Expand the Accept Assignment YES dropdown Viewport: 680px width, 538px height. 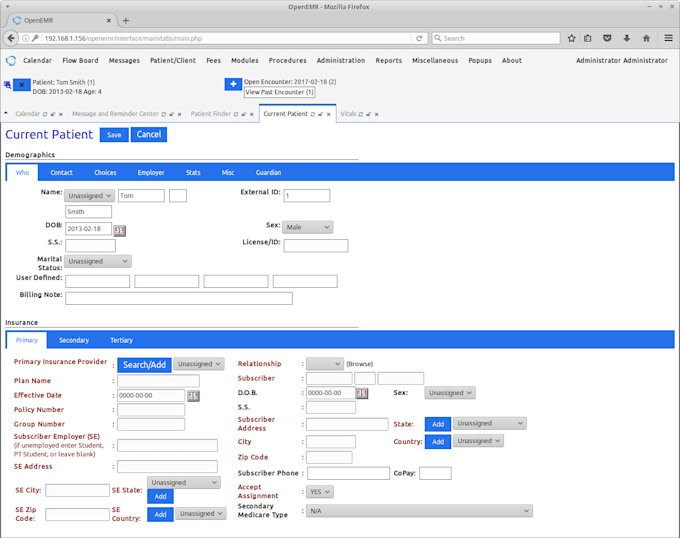click(x=320, y=492)
